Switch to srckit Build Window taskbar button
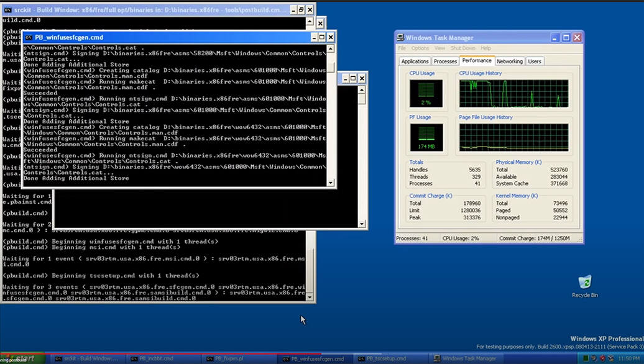The image size is (644, 364). pos(86,358)
